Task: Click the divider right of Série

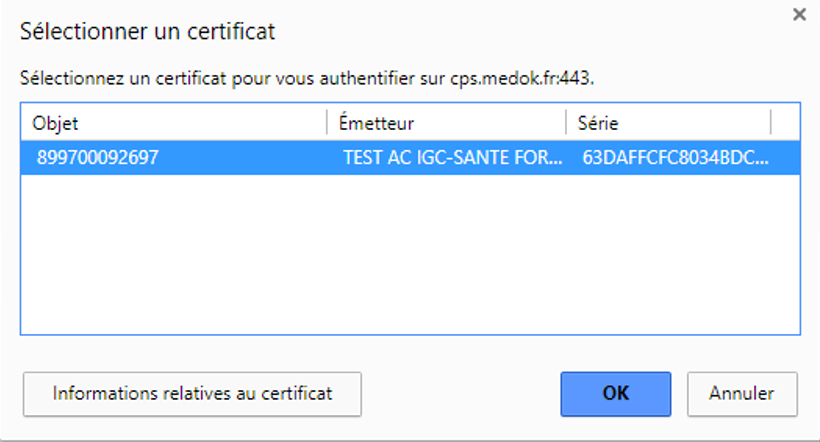Action: (x=771, y=123)
